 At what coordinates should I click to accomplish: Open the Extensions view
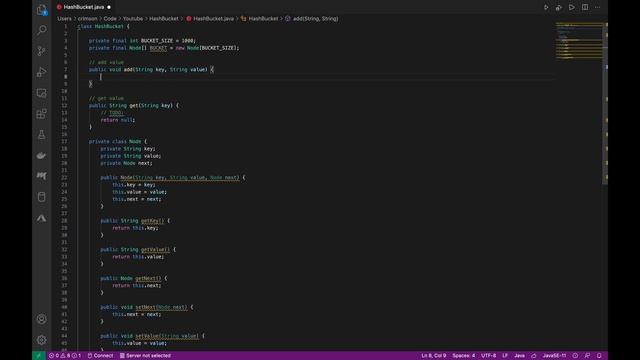(x=42, y=114)
